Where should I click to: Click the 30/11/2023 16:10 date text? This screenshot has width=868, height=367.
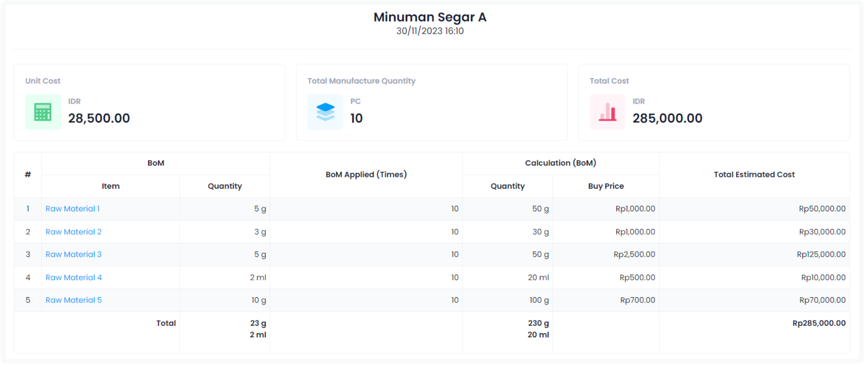(430, 31)
